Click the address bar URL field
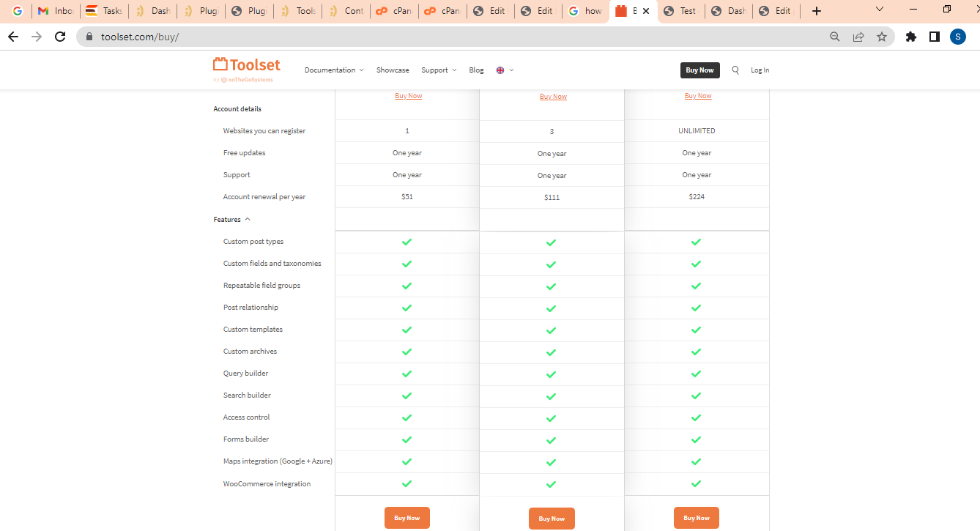 (x=439, y=37)
